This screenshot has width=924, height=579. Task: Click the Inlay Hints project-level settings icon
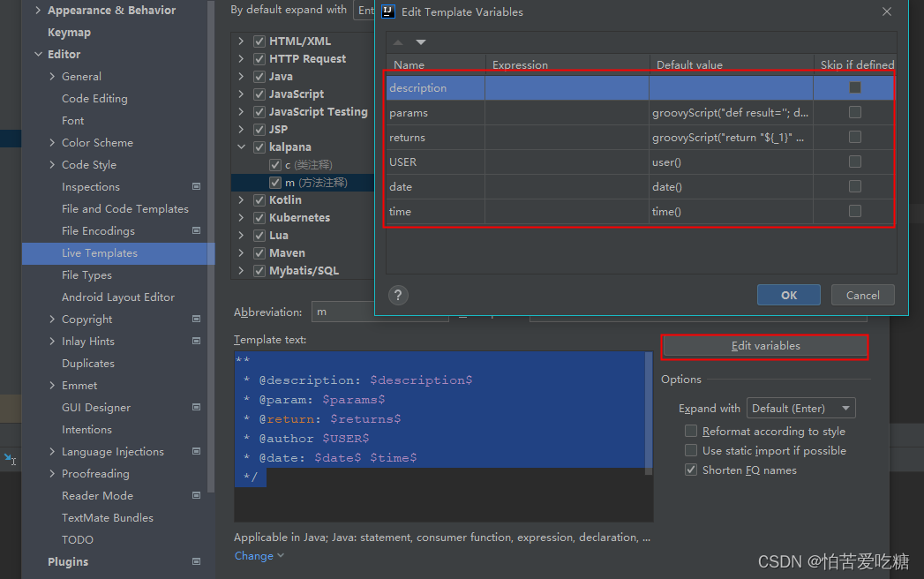click(196, 341)
